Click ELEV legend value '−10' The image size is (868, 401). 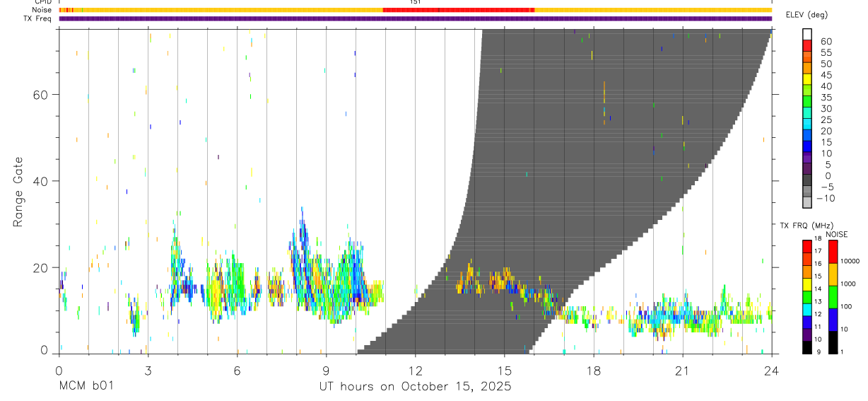coord(826,199)
